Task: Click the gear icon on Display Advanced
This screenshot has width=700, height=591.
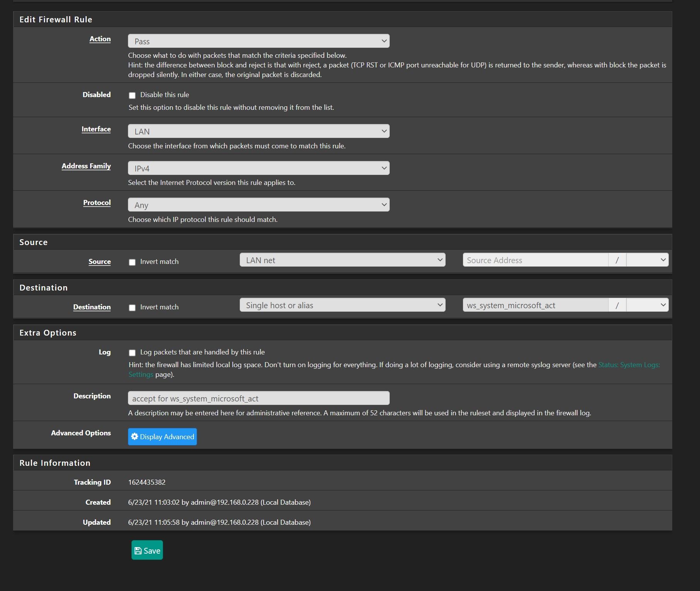Action: click(135, 437)
